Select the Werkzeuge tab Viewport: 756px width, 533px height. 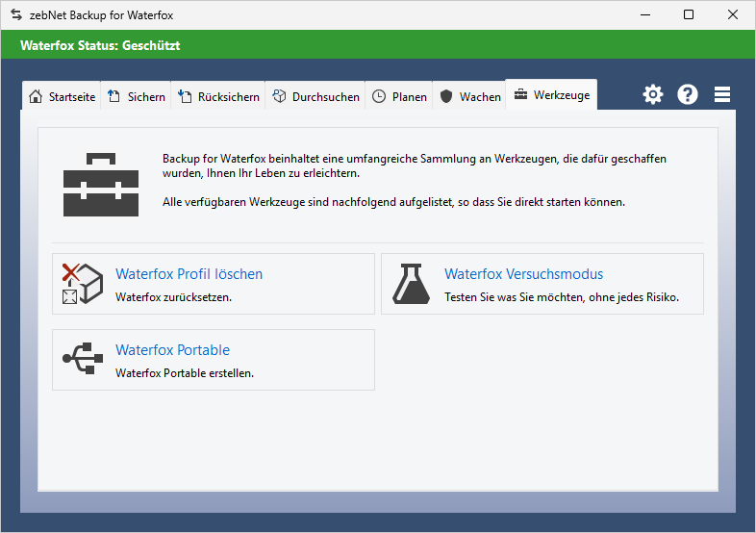[552, 95]
